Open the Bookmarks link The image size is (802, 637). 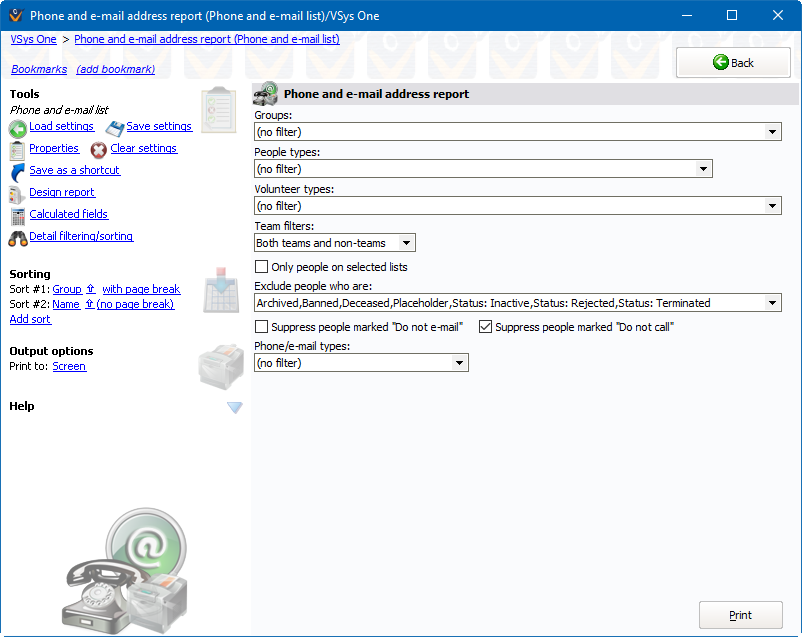39,69
